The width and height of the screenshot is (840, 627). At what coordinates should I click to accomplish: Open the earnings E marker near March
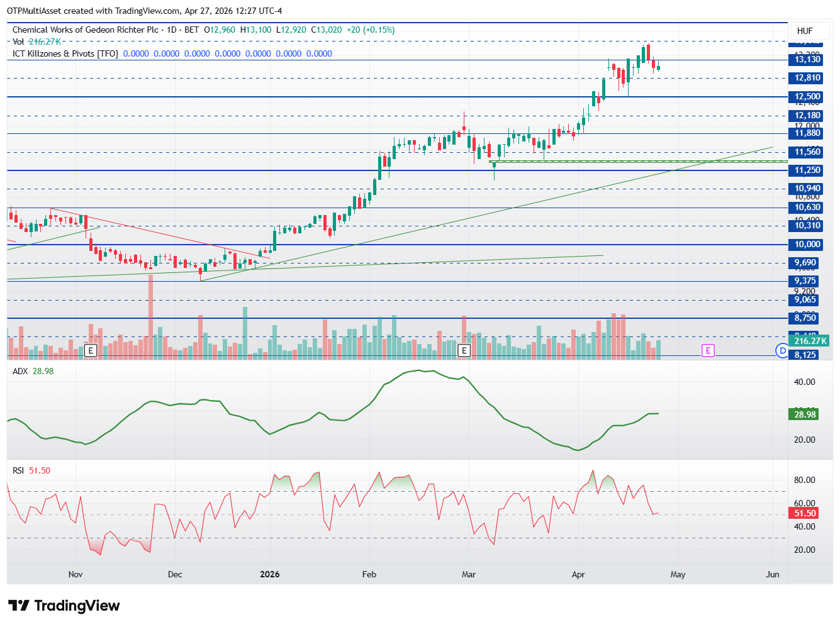tap(464, 350)
